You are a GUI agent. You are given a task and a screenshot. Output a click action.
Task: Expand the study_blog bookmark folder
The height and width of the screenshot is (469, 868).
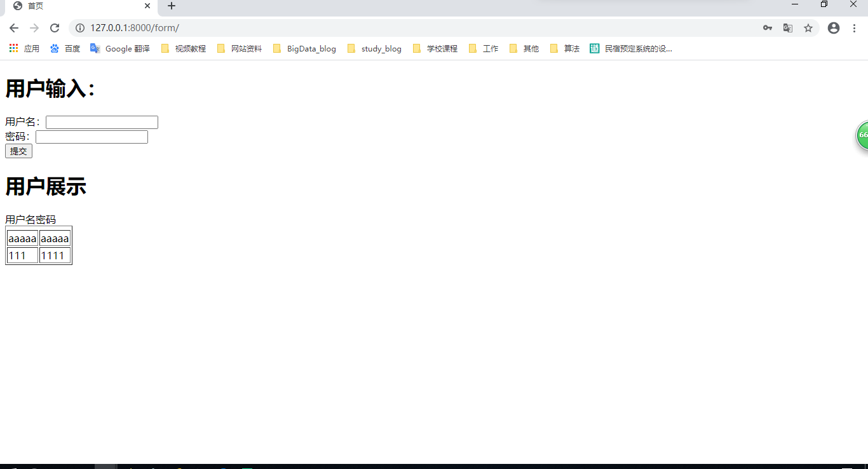(x=374, y=48)
